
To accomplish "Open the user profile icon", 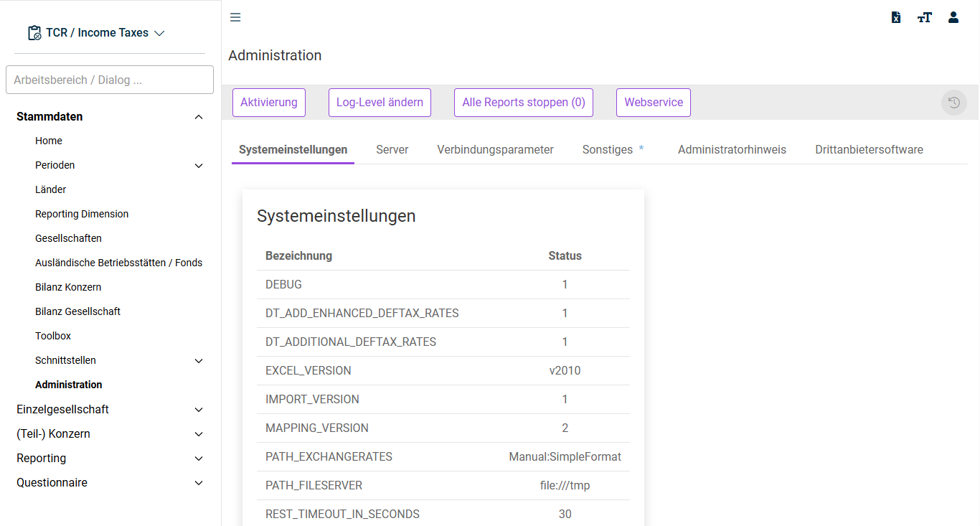I will pos(953,17).
